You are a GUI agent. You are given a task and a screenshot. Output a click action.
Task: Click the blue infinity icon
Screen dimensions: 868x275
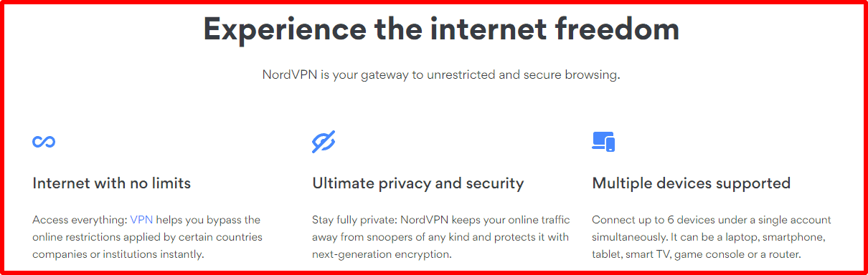44,142
